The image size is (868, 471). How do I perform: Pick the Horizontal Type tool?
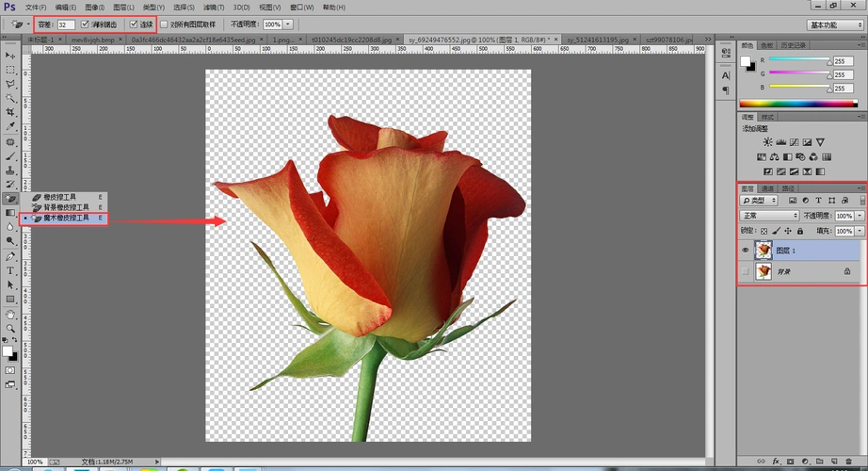coord(10,270)
